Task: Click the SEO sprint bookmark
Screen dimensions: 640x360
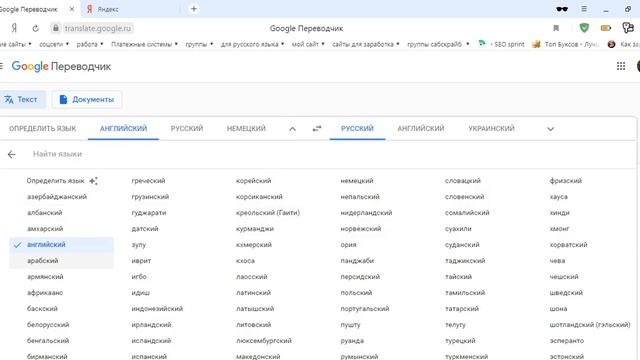Action: 501,44
